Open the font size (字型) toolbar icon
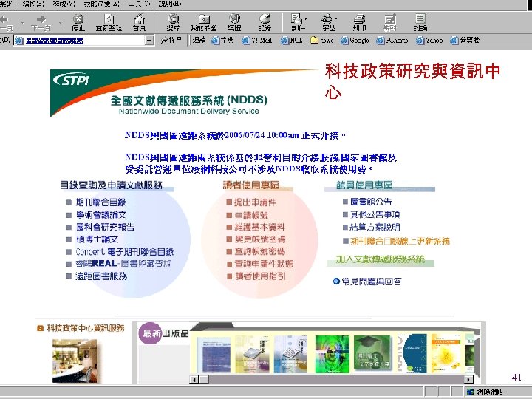Image resolution: width=532 pixels, height=399 pixels. point(328,23)
